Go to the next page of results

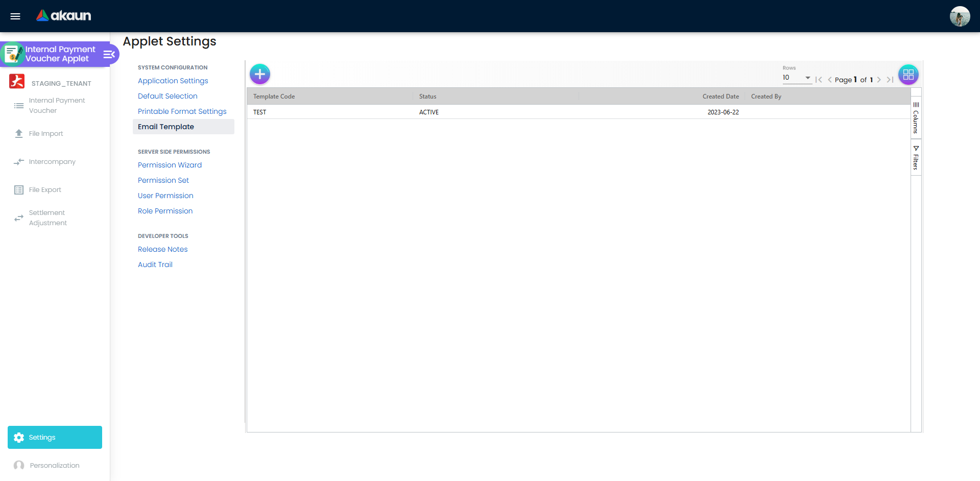(879, 80)
